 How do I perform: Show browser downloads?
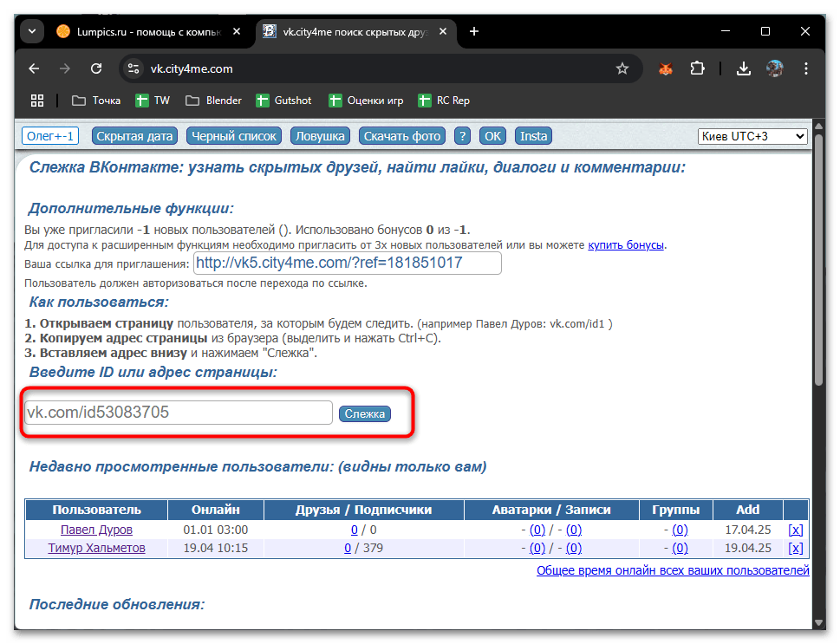[744, 68]
